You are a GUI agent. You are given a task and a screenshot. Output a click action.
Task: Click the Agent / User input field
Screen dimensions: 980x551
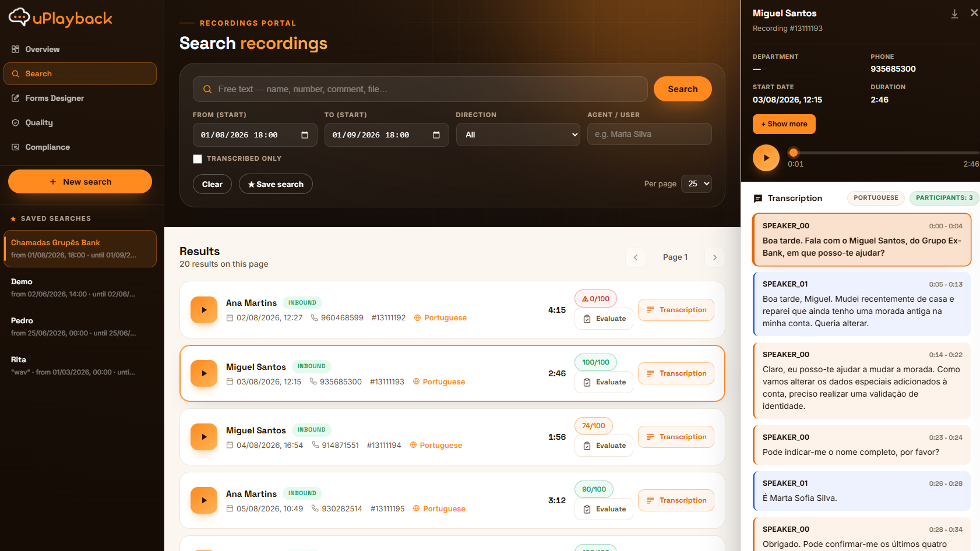tap(650, 134)
